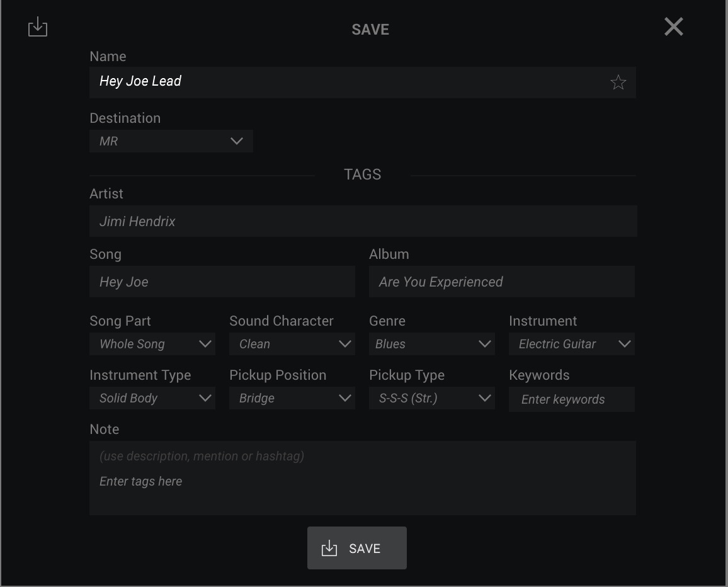Open the Pickup Position dropdown set to Bridge
728x587 pixels.
(x=292, y=398)
